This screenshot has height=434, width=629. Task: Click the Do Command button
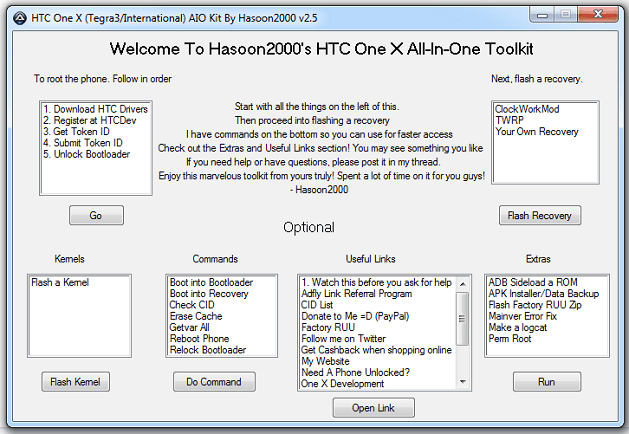tap(214, 382)
